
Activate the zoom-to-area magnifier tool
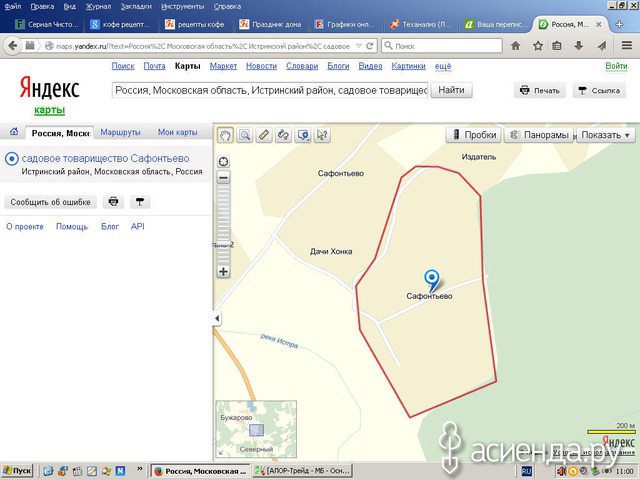[244, 135]
